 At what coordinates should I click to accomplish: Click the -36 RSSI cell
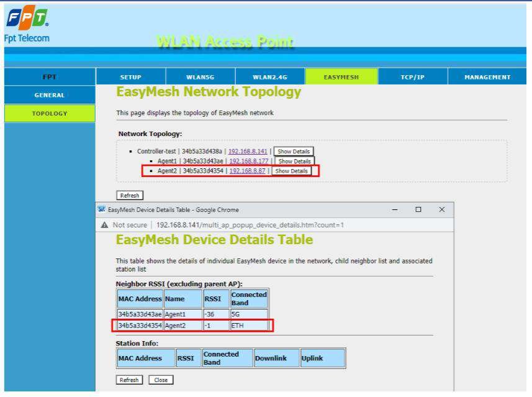[216, 314]
